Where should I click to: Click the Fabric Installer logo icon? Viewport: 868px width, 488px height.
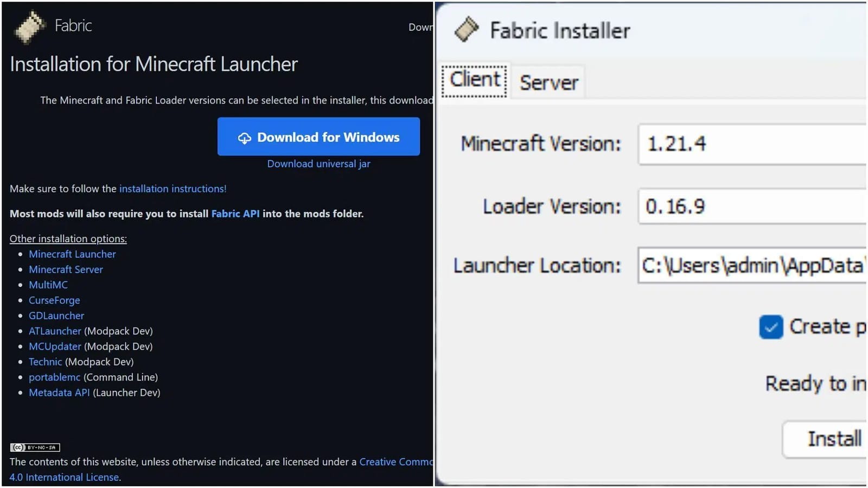point(465,30)
